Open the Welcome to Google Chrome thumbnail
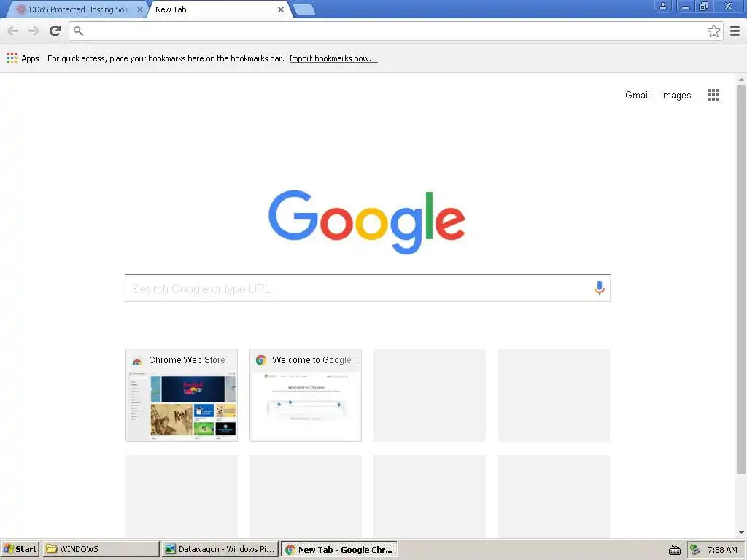Image resolution: width=747 pixels, height=560 pixels. (x=306, y=395)
